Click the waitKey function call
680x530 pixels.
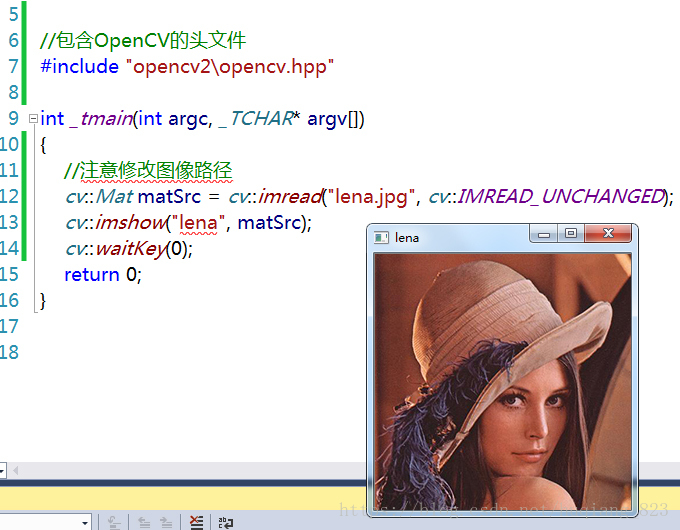130,249
